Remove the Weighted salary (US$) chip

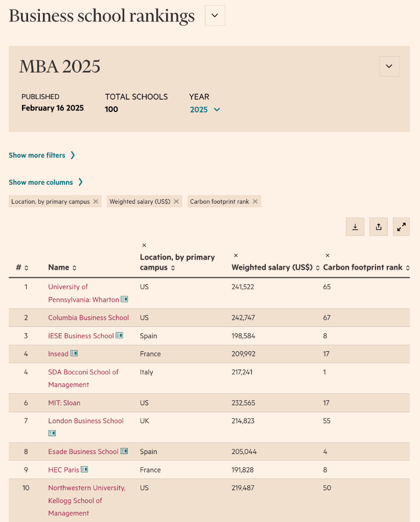(176, 202)
